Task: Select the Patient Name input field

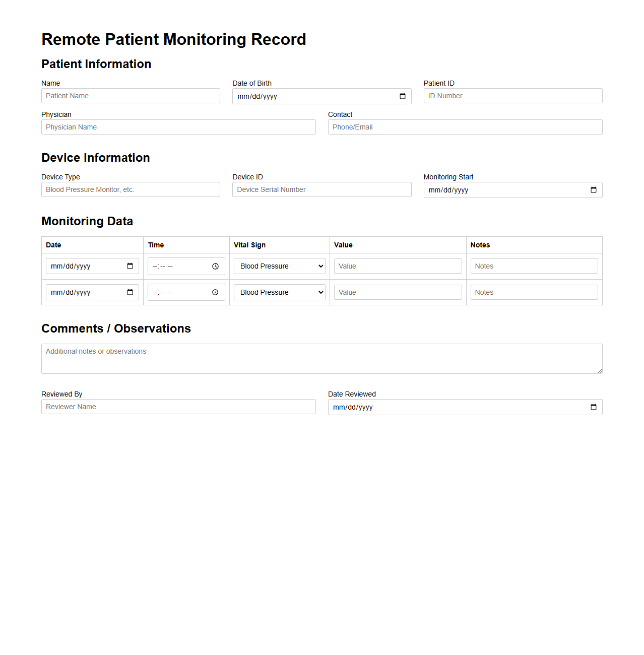Action: tap(130, 96)
